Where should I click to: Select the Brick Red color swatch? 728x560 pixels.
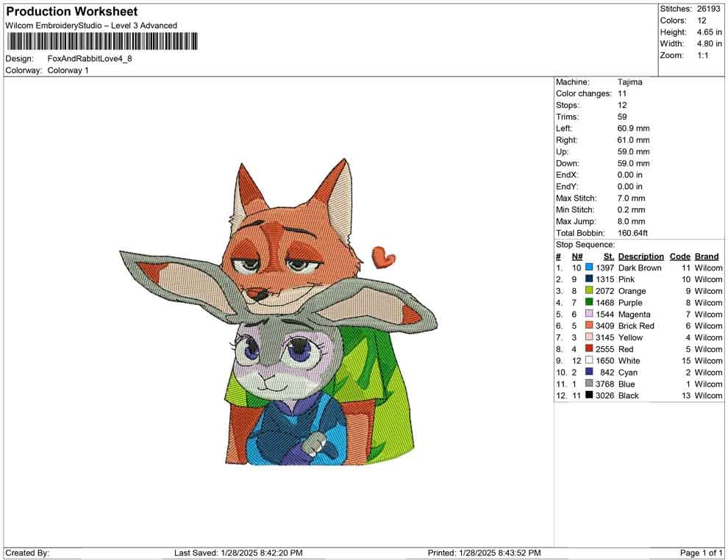[x=589, y=326]
